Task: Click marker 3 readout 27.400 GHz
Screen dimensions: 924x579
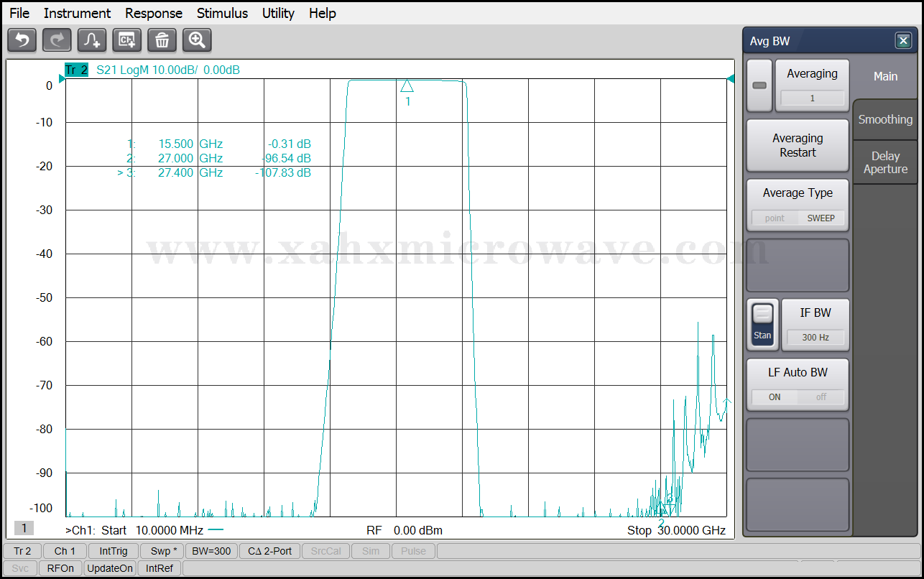Action: (190, 172)
